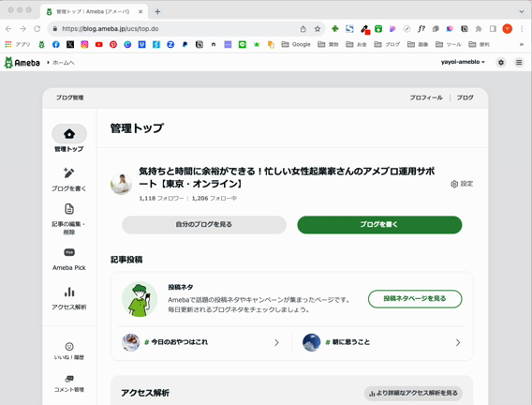Open Pinterest bookmark icon
The height and width of the screenshot is (405, 532).
coord(113,44)
